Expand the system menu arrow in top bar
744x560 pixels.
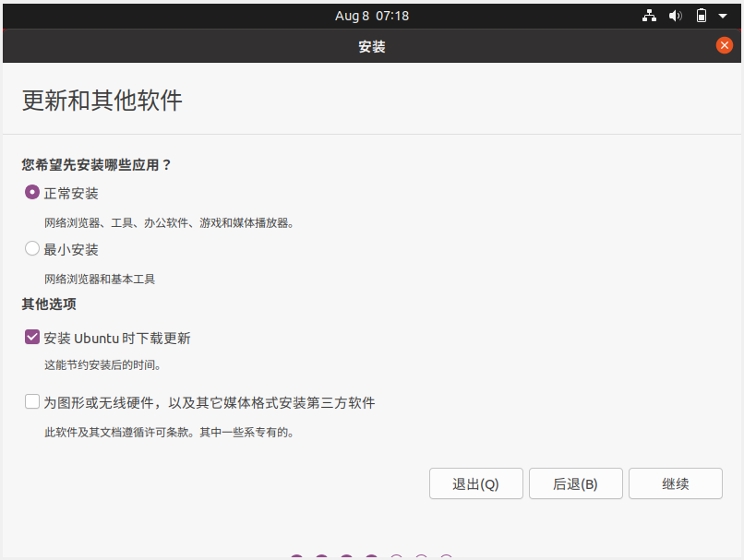723,16
